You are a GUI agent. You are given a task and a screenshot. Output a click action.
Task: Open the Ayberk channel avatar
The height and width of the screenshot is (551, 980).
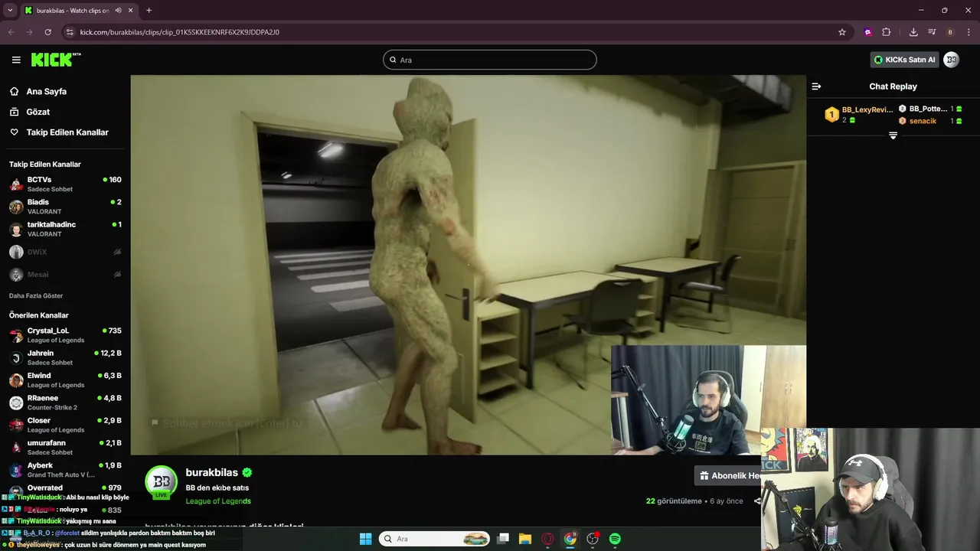pos(16,470)
